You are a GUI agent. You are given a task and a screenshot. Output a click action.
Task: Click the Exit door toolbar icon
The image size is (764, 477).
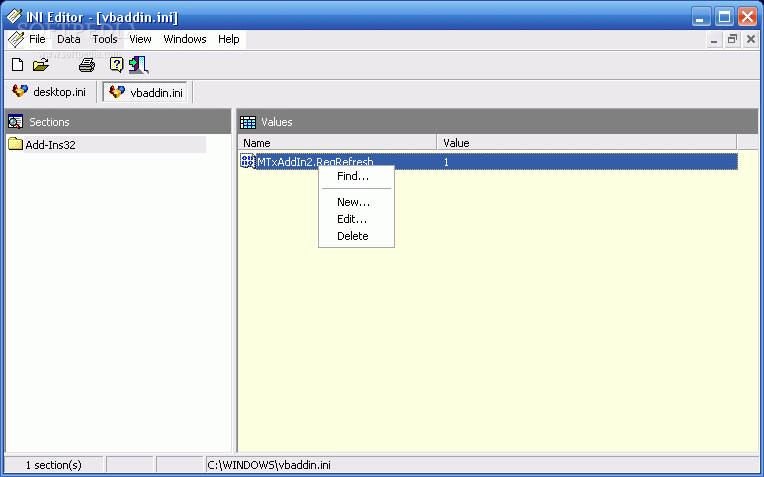(138, 65)
